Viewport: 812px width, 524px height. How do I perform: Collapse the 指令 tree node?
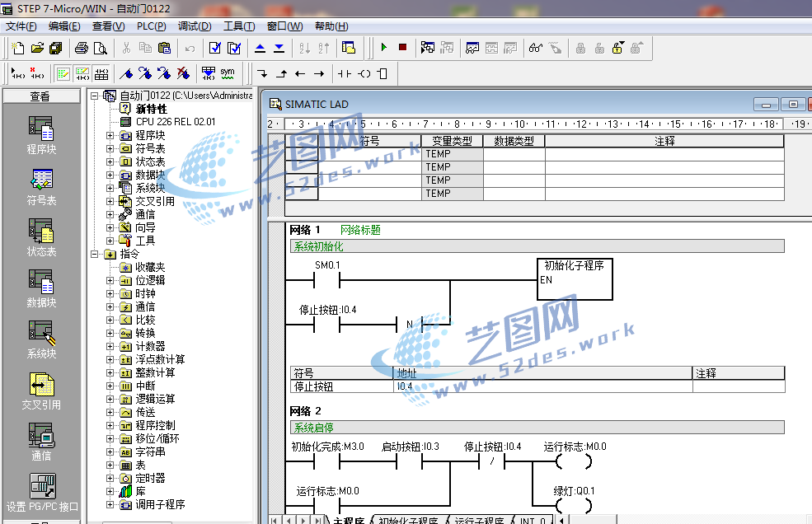[94, 254]
